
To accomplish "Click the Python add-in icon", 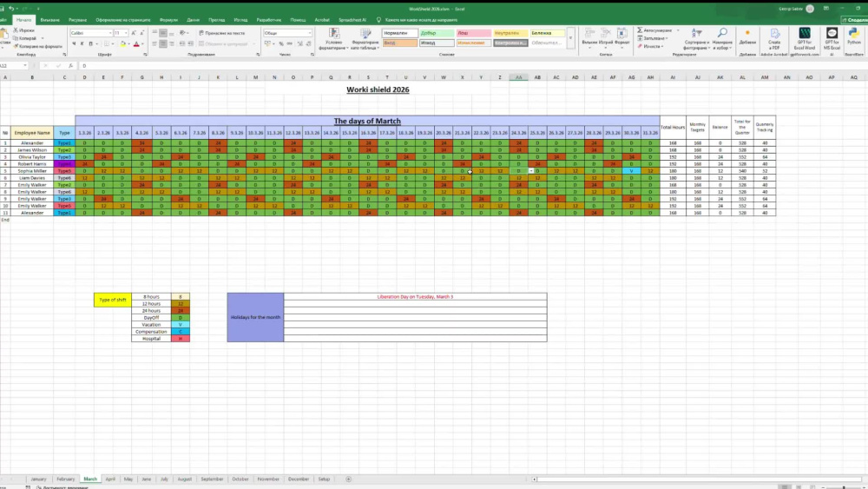I will [x=854, y=36].
